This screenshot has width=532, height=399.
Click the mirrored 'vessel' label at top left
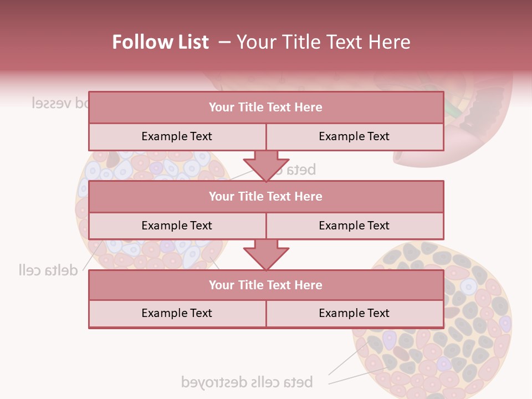58,103
